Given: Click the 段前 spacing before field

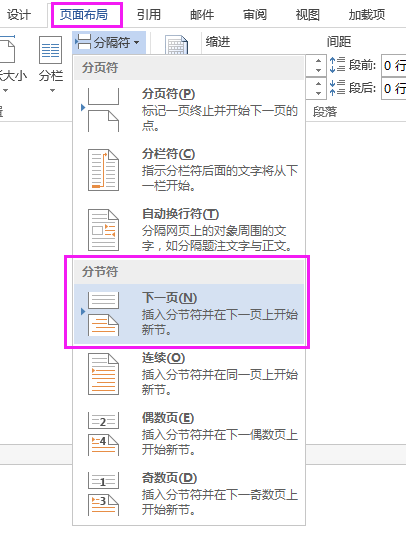Looking at the screenshot, I should tap(394, 65).
